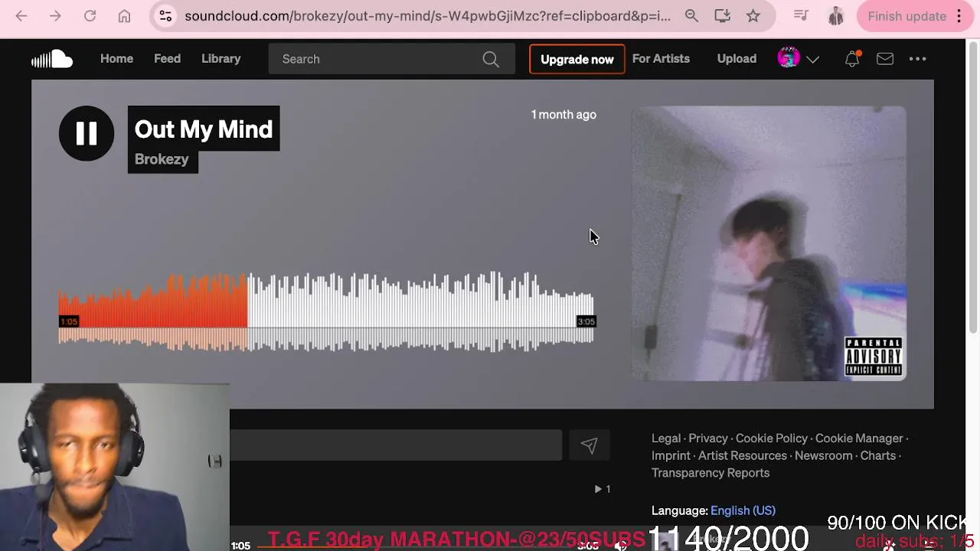Open the Cookie Policy link
The height and width of the screenshot is (551, 980).
click(772, 439)
